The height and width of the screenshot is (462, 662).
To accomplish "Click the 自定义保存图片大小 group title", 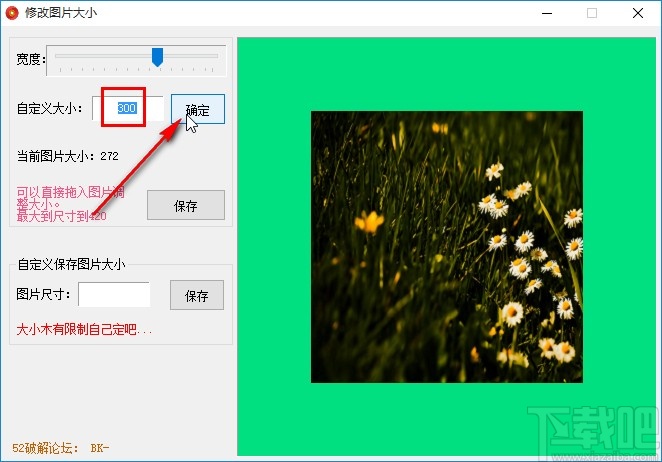I will click(x=71, y=264).
